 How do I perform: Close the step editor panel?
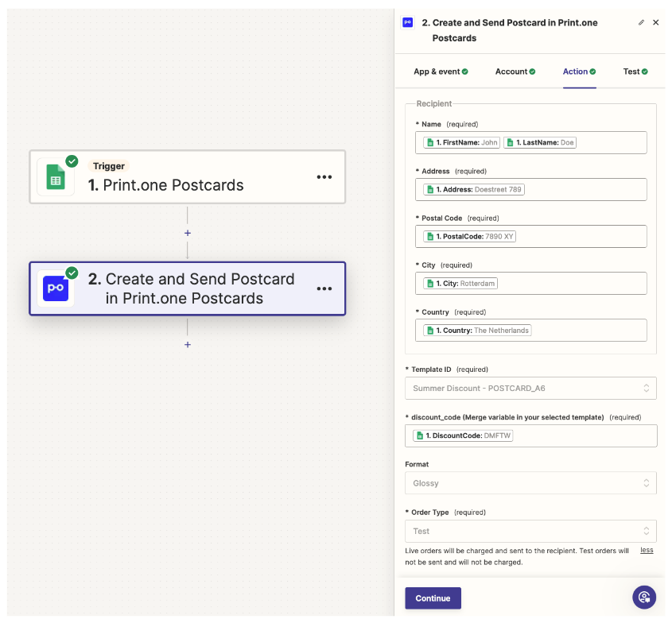click(x=656, y=22)
